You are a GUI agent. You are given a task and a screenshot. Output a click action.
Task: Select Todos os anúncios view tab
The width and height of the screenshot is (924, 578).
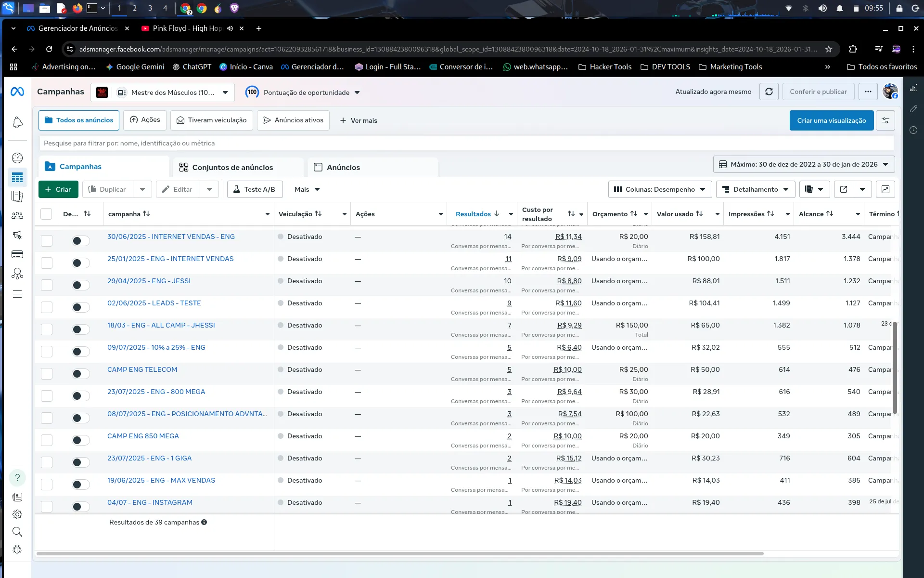point(79,120)
